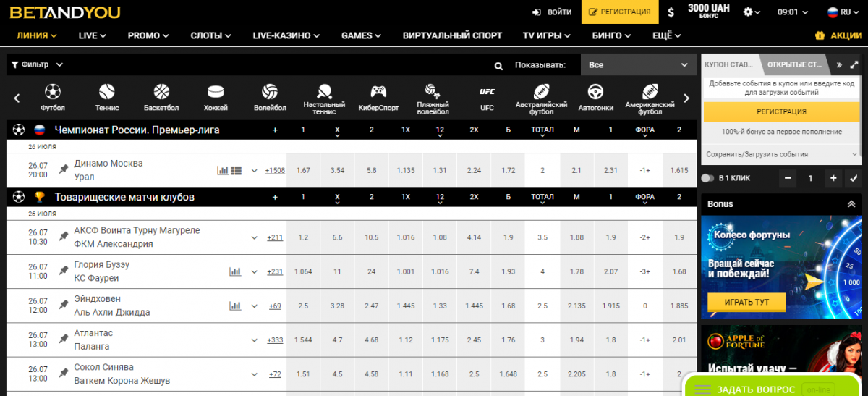868x396 pixels.
Task: Confirm one-click stake with checkmark
Action: pos(854,178)
